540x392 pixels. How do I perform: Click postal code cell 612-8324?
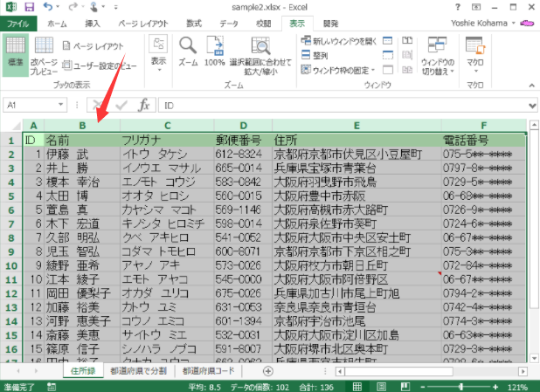[x=243, y=155]
